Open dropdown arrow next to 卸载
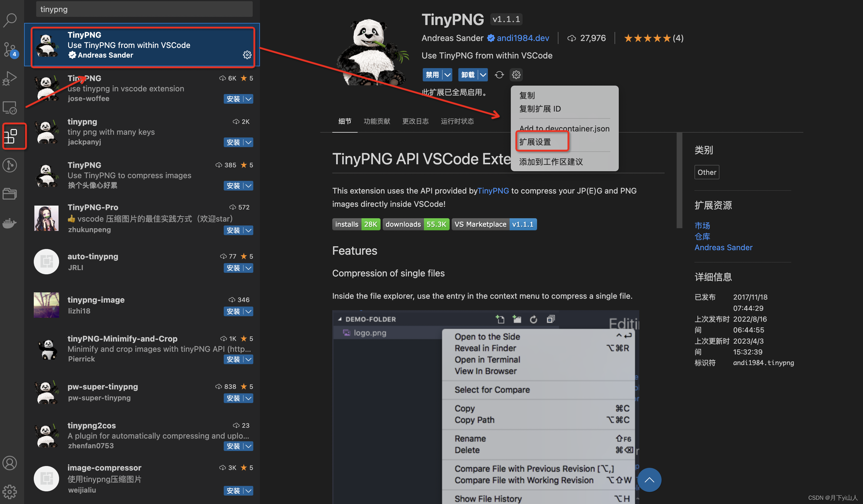 (483, 75)
